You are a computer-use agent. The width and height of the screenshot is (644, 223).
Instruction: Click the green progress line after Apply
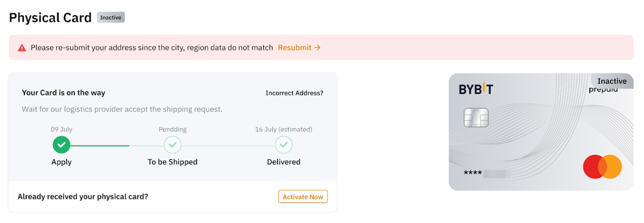coord(100,146)
